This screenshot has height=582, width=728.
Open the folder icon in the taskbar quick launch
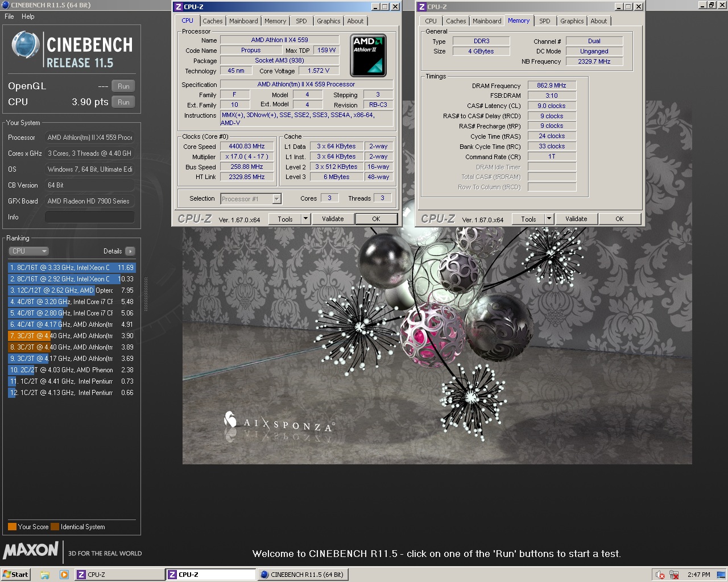[x=45, y=575]
